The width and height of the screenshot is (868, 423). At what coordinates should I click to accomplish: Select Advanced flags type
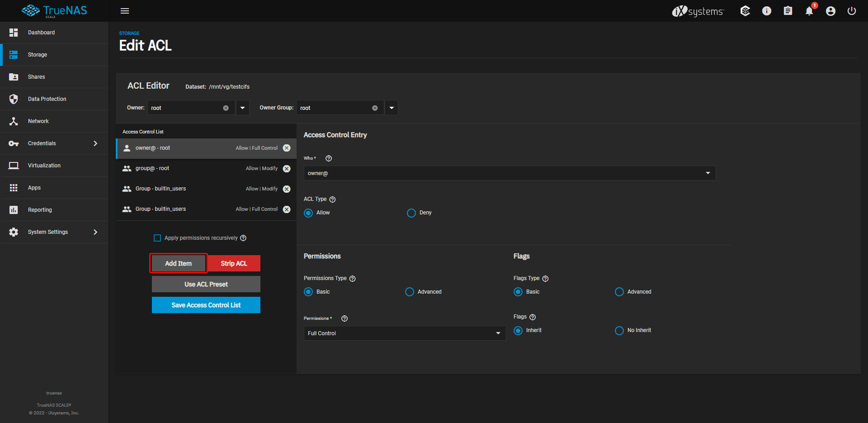tap(619, 292)
